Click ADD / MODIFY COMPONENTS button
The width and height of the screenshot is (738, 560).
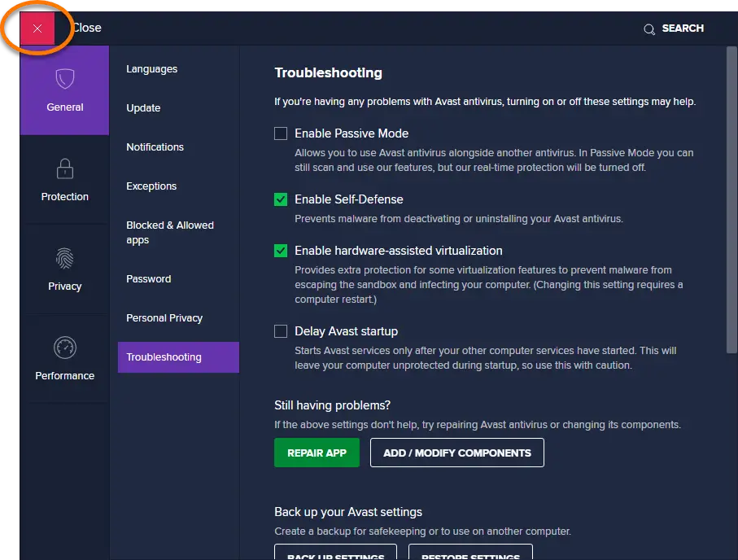point(457,453)
